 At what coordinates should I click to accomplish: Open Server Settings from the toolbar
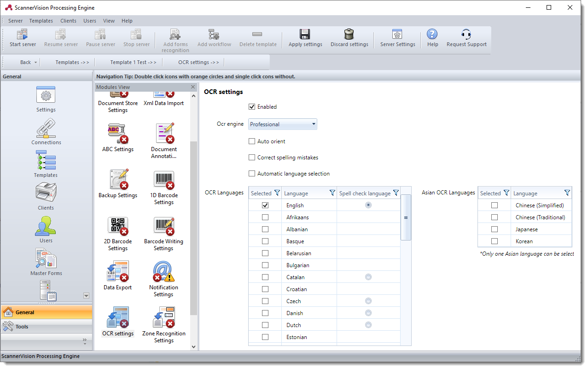[x=397, y=35]
